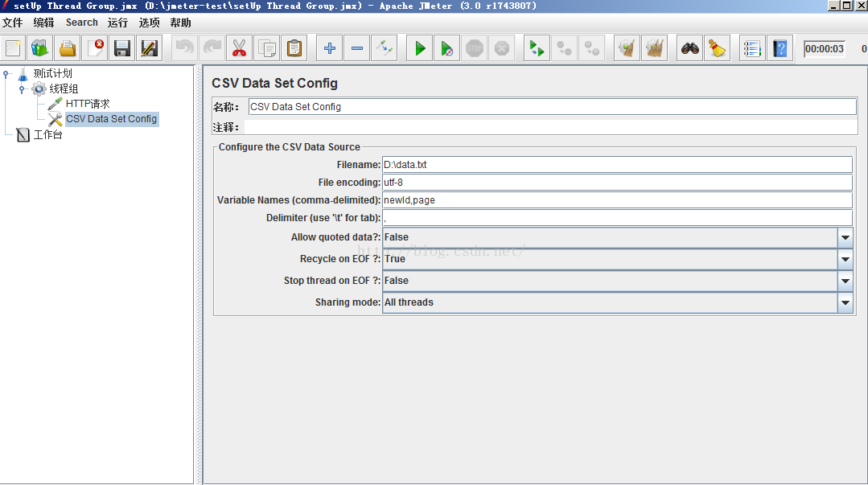Click the 注释 comments field
Image resolution: width=868 pixels, height=485 pixels.
[551, 127]
